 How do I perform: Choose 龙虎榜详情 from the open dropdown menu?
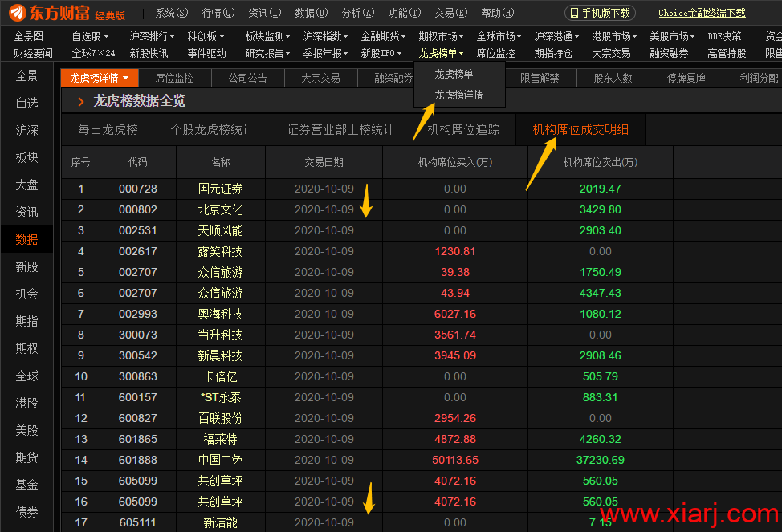click(458, 95)
